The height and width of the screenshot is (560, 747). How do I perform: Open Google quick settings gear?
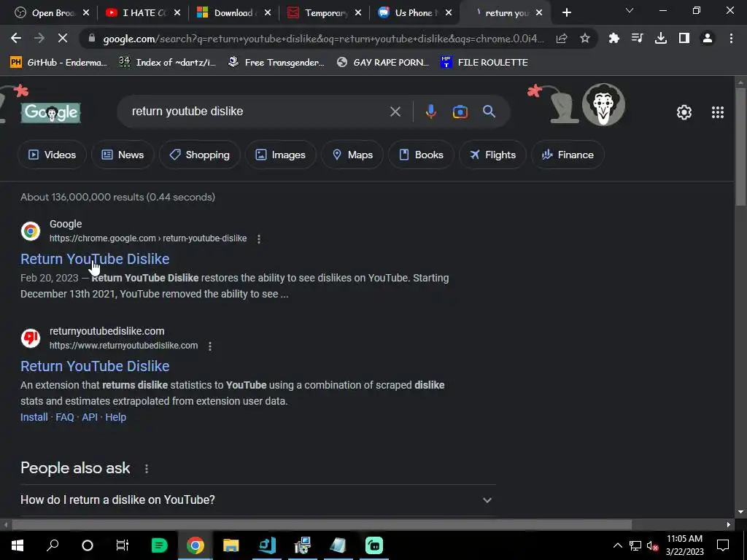point(684,112)
